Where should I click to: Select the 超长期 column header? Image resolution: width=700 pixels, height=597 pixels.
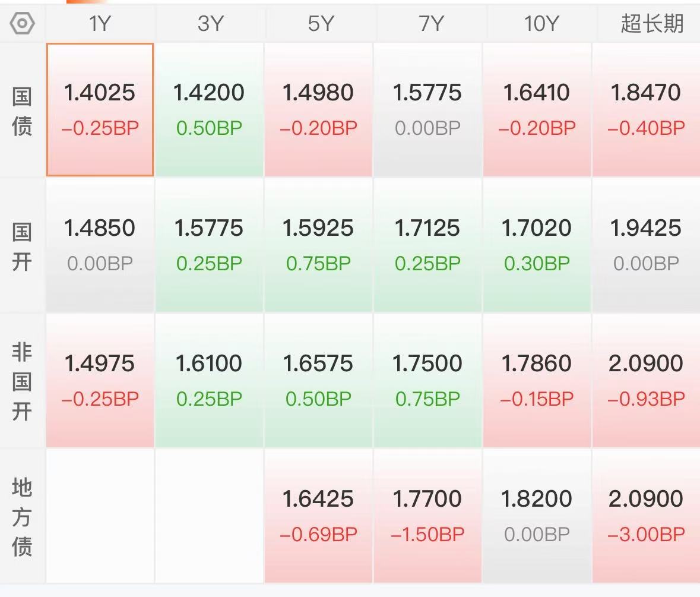tap(651, 23)
